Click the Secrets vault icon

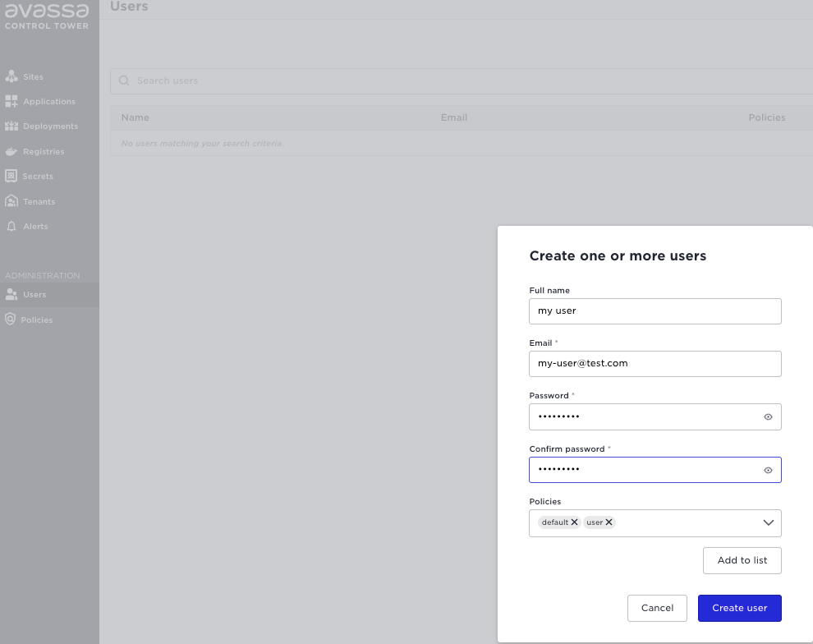click(11, 176)
